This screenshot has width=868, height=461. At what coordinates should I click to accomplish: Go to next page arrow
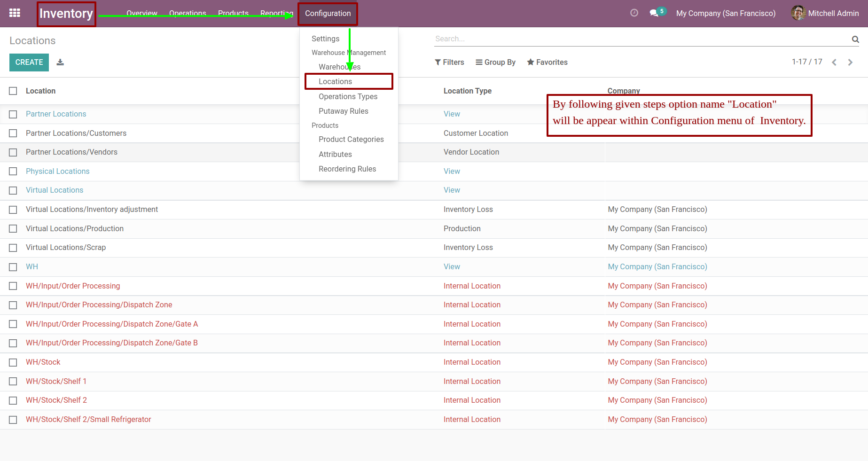point(850,62)
